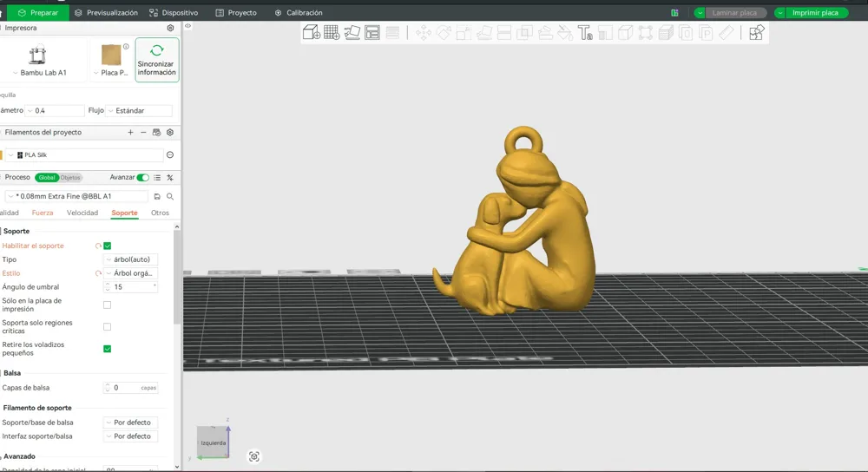The height and width of the screenshot is (472, 868).
Task: Open the Estilo Árbol orgá... dropdown
Action: pos(131,273)
